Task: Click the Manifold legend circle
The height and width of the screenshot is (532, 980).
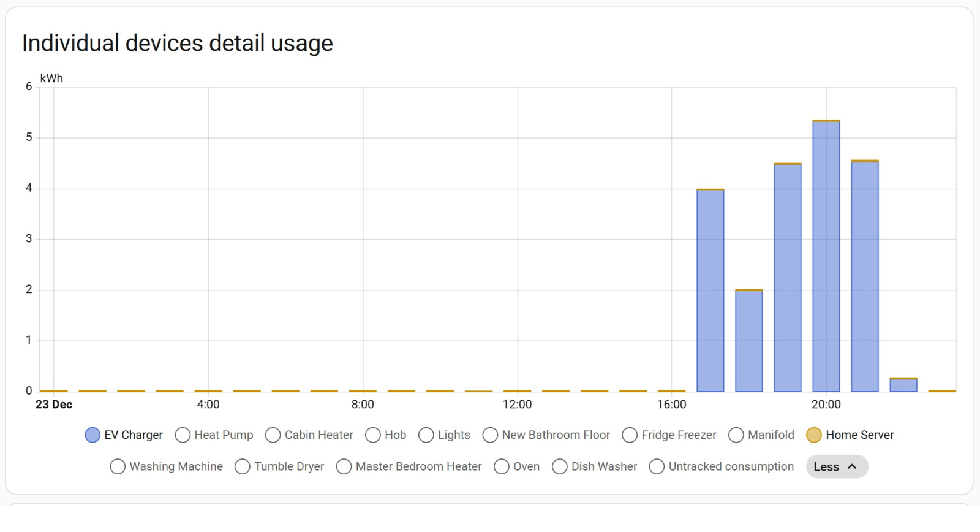Action: [736, 435]
